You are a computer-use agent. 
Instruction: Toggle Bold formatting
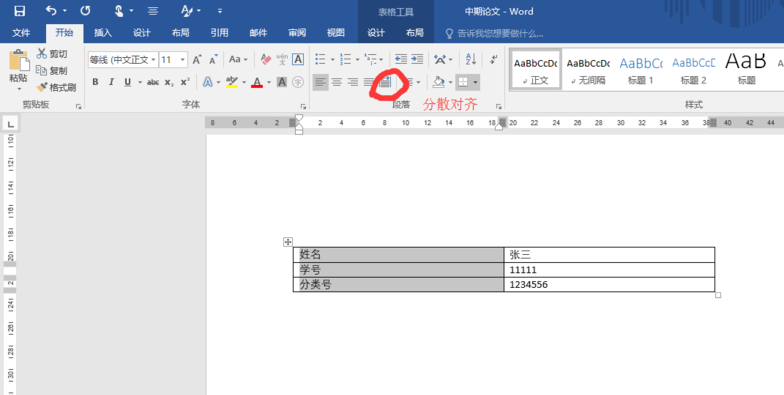tap(96, 82)
